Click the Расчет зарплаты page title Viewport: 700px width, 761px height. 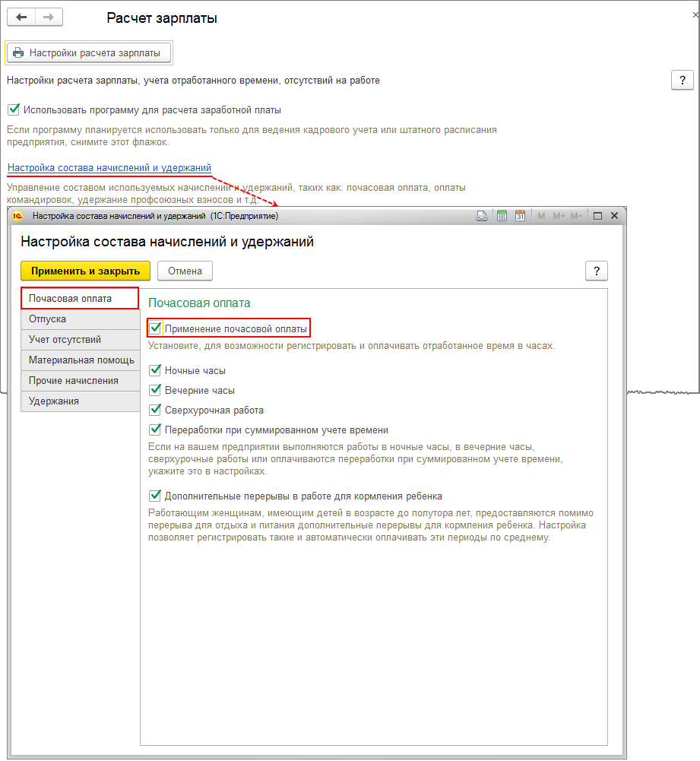[162, 18]
